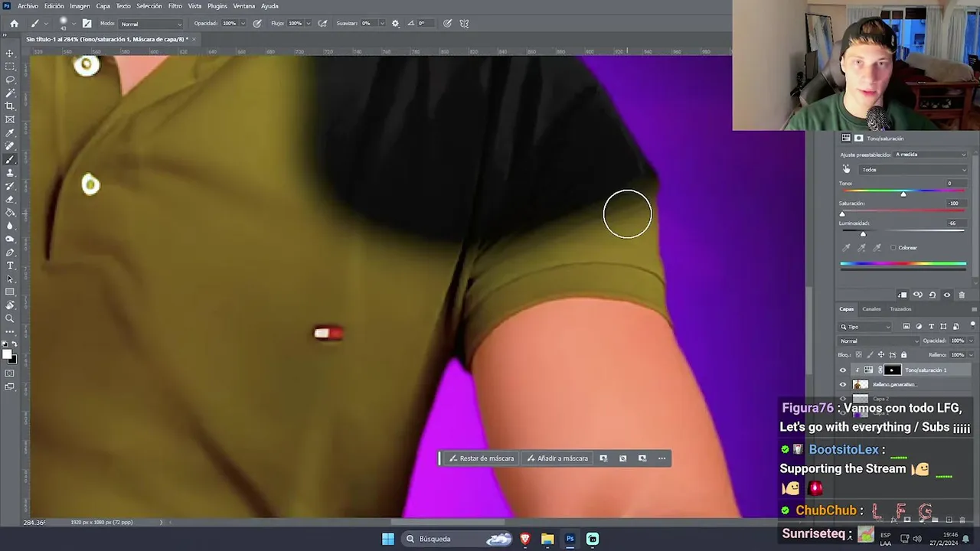Select the Pen tool

(10, 253)
